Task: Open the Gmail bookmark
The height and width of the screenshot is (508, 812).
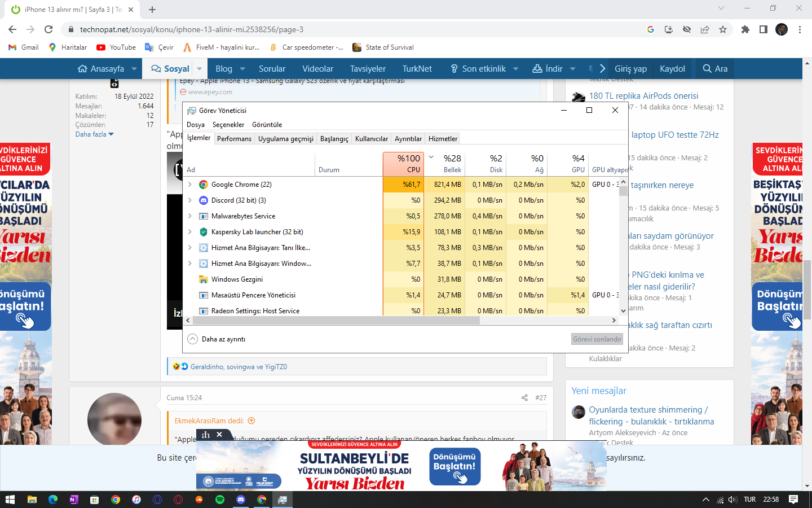Action: pos(24,47)
